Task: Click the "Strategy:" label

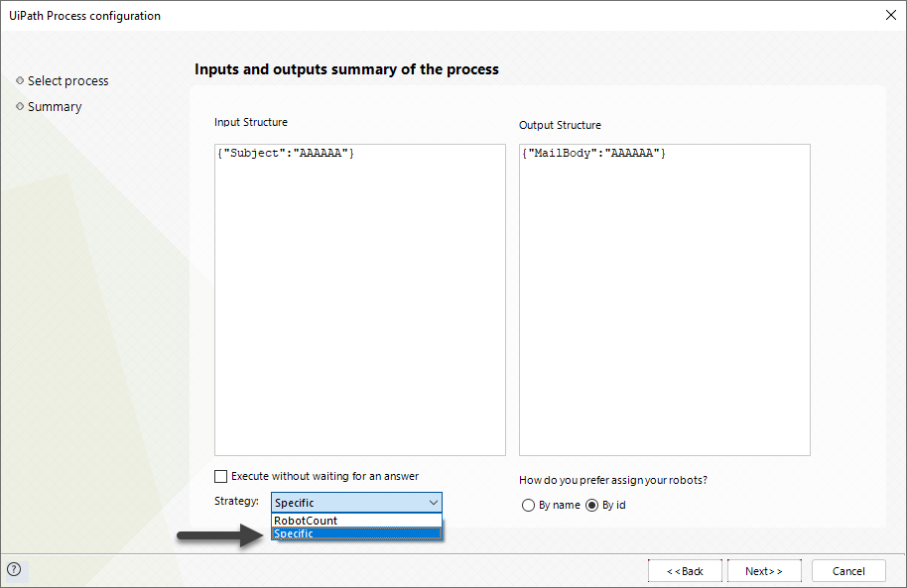Action: (236, 501)
